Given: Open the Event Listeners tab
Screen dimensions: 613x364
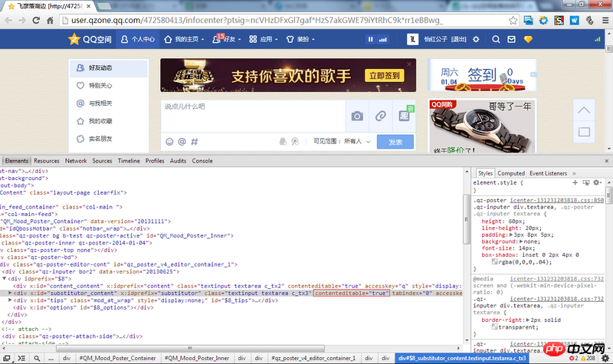Looking at the screenshot, I should (548, 173).
